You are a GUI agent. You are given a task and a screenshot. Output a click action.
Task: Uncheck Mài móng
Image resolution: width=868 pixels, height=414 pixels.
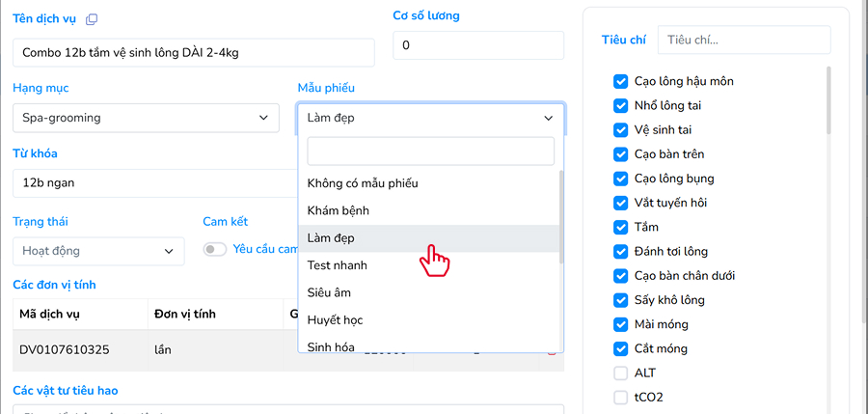click(620, 324)
